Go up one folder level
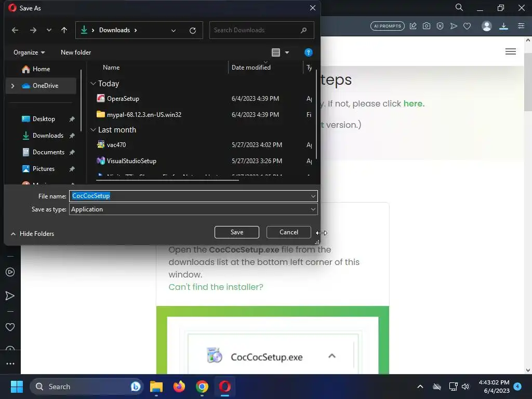 (64, 30)
